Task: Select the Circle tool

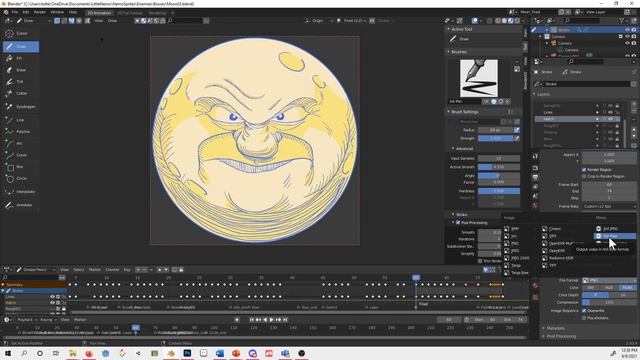Action: [x=20, y=178]
